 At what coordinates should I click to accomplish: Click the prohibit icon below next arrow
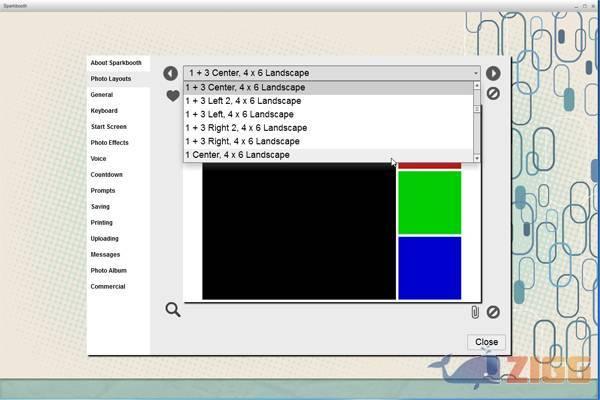pyautogui.click(x=493, y=93)
